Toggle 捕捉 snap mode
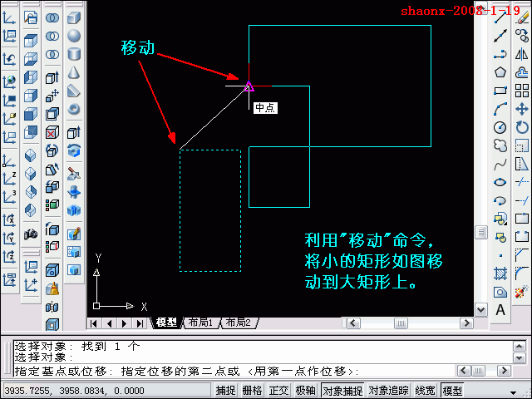This screenshot has width=532, height=399. [x=225, y=391]
